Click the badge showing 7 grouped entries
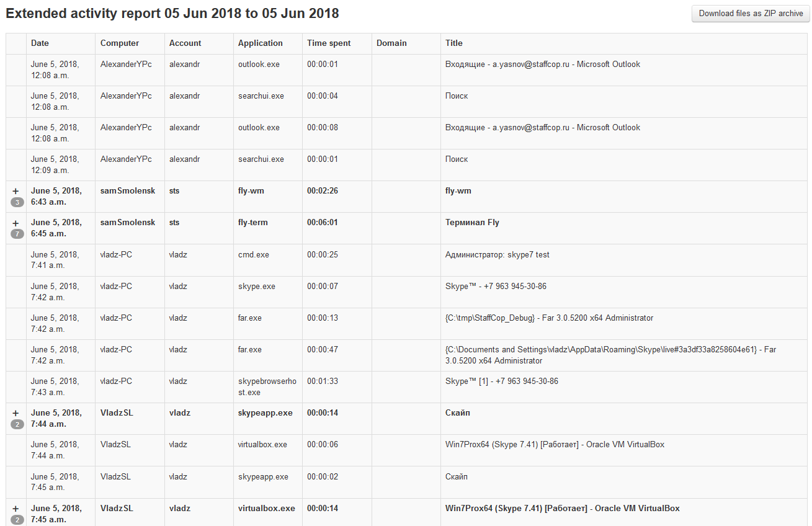This screenshot has width=812, height=526. 17,234
